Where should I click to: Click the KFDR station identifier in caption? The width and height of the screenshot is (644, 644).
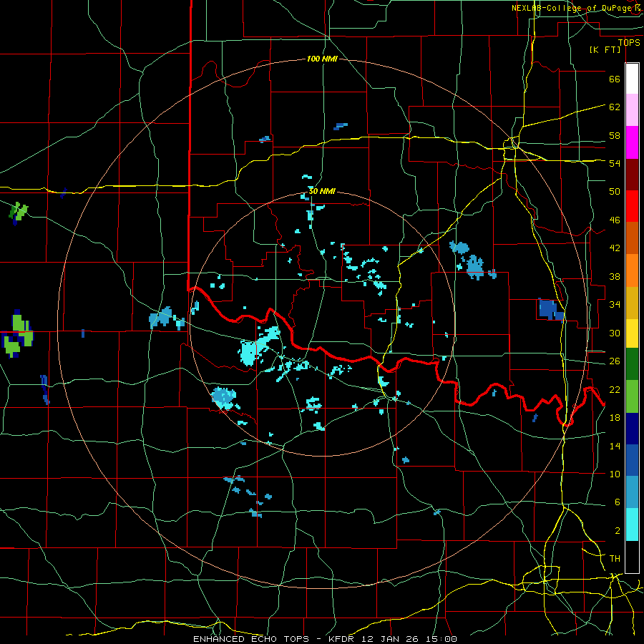point(341,639)
